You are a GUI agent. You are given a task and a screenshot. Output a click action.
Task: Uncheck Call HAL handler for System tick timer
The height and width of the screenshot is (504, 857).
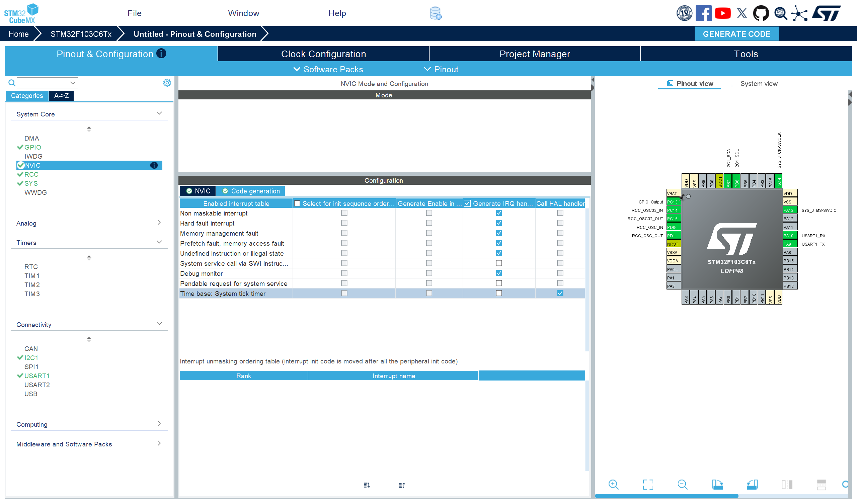tap(560, 293)
